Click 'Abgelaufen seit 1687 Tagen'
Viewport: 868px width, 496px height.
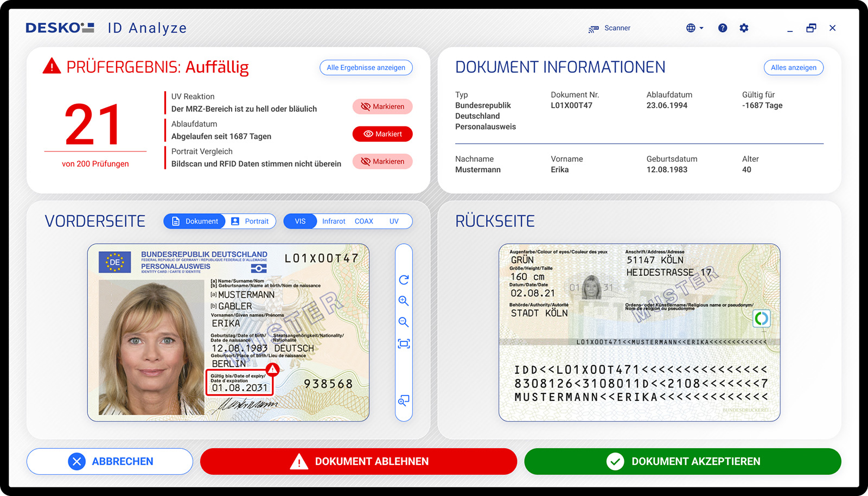[221, 137]
